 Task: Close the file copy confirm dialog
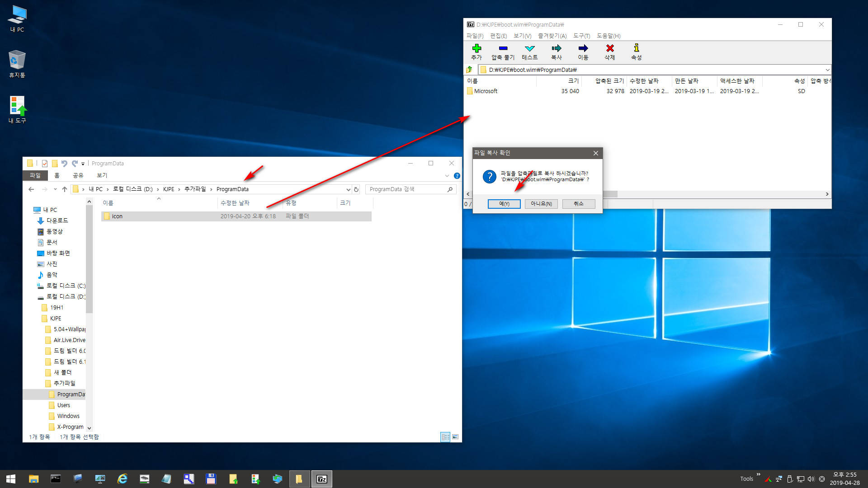click(596, 153)
